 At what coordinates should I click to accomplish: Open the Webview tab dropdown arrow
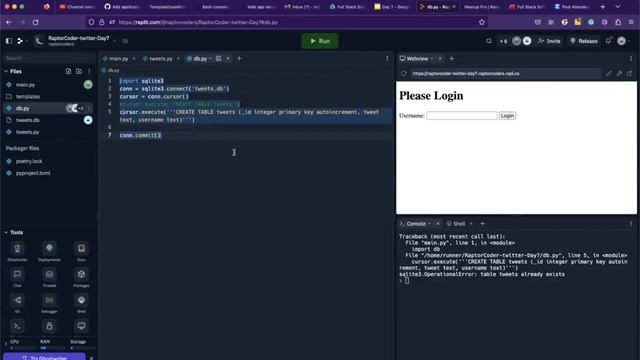click(431, 59)
